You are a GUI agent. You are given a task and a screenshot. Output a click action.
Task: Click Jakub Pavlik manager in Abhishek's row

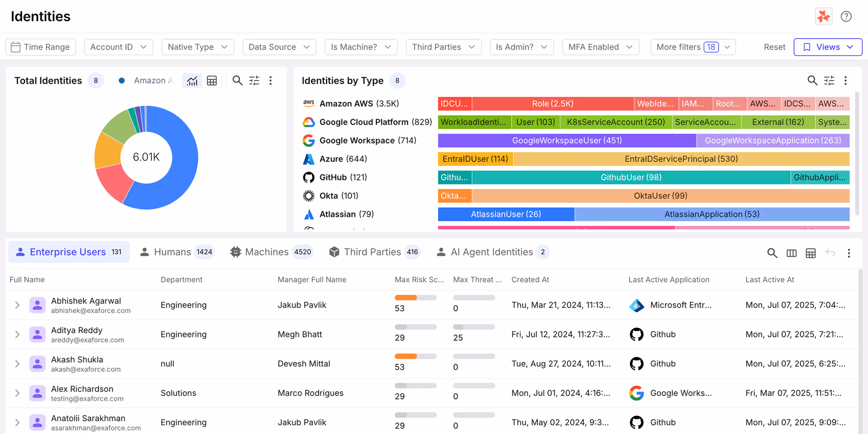point(302,305)
